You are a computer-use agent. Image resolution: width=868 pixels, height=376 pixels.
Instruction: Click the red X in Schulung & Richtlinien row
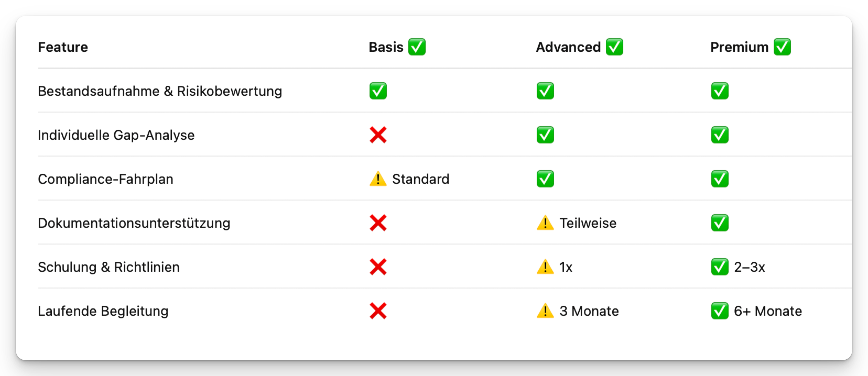tap(378, 267)
